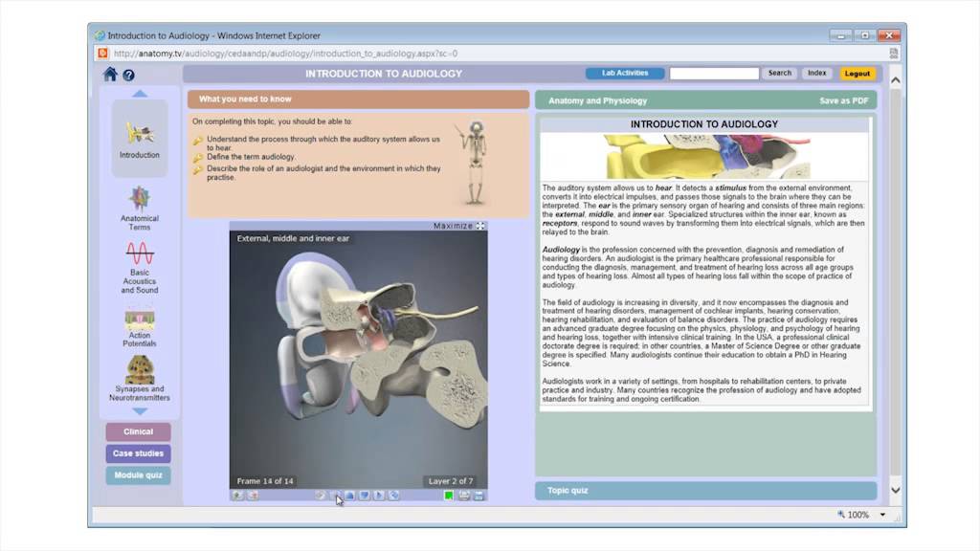
Task: Click 'External, middle and inner ear' caption
Action: 293,238
